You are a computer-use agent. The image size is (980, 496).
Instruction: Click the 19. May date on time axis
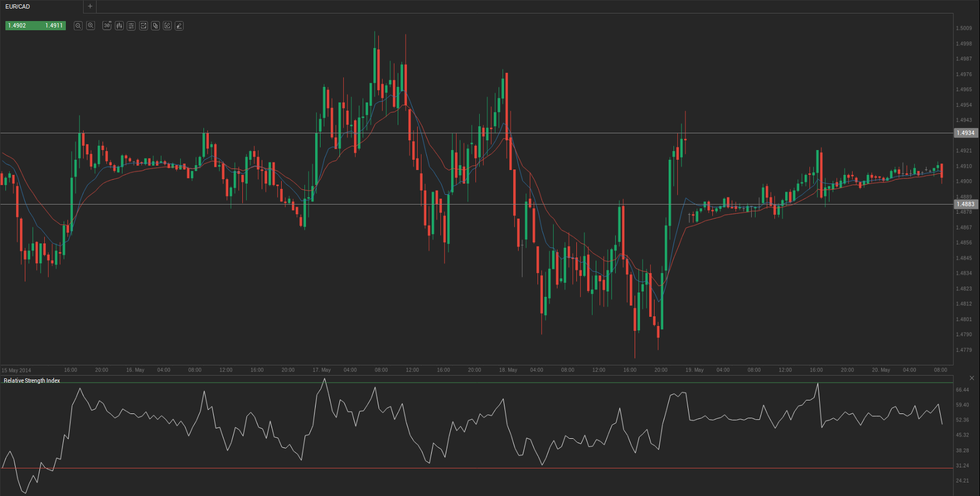[x=695, y=370]
